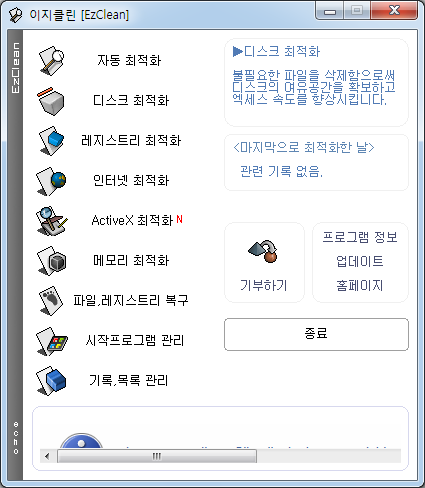
Task: Choose the 인터넷 최적화 menu text
Action: pos(131,181)
